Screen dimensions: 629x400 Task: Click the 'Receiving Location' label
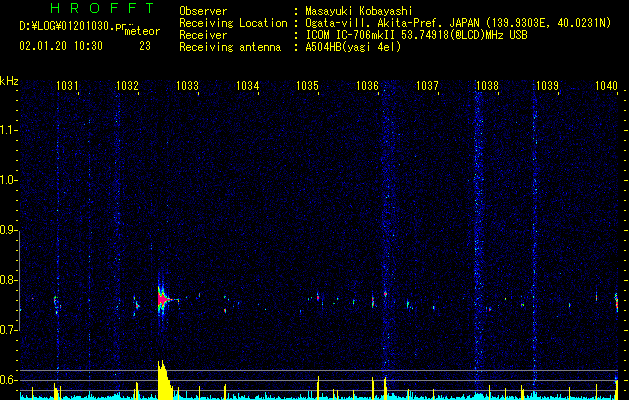coord(233,23)
